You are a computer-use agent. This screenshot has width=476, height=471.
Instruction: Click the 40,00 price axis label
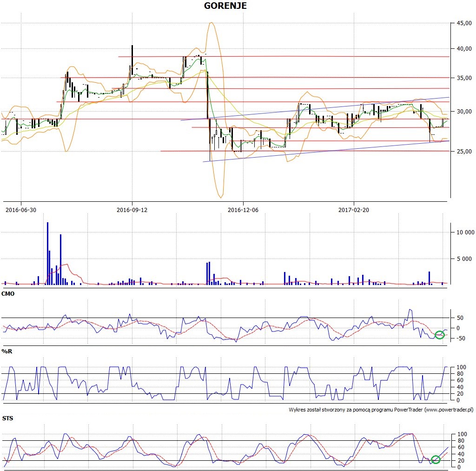pos(464,49)
